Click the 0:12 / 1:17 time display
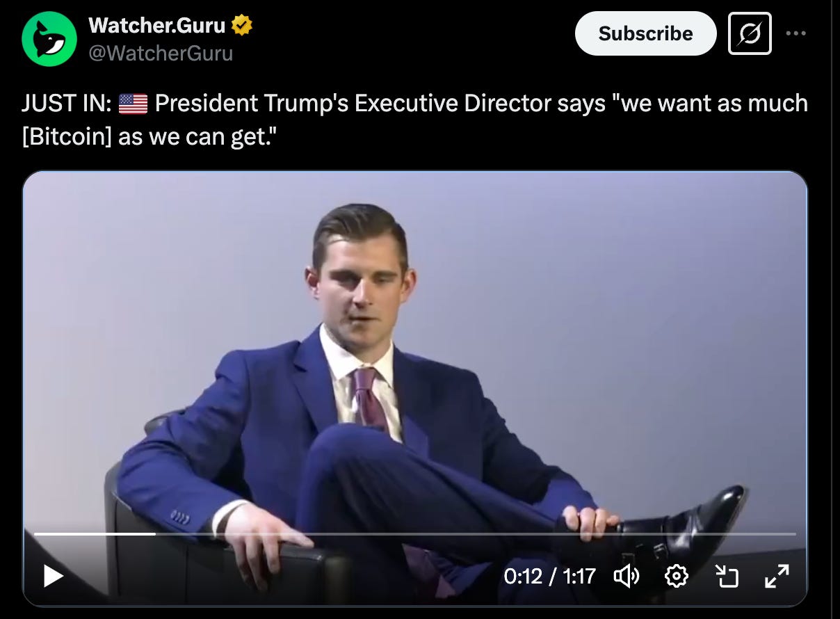This screenshot has height=619, width=840. (x=550, y=576)
